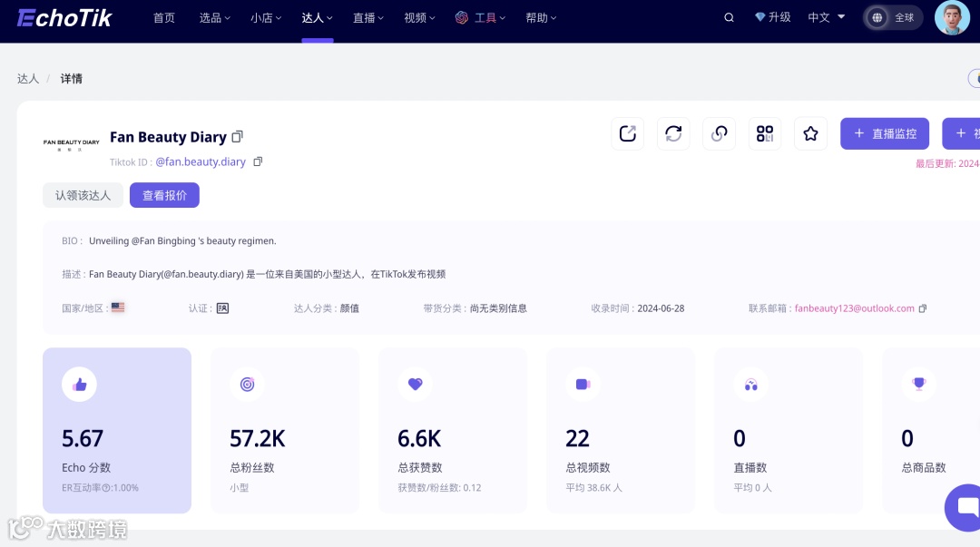Image resolution: width=980 pixels, height=547 pixels.
Task: Expand the 工具 menu
Action: [x=490, y=18]
